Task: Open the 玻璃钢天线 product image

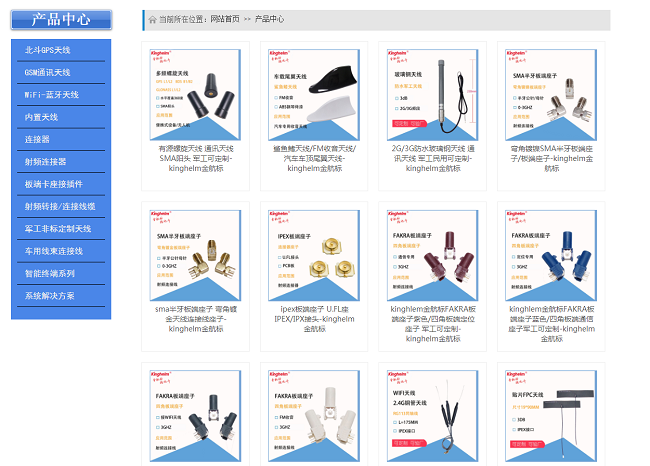Action: 432,95
